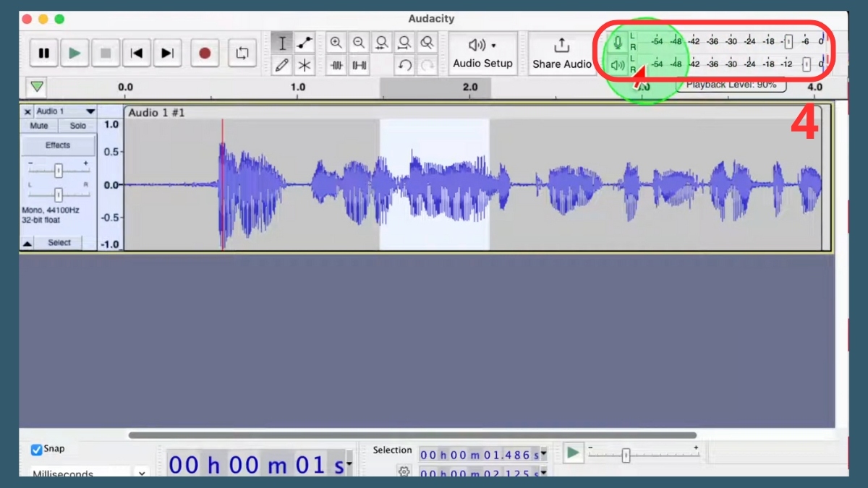Screen dimensions: 868x488
Task: Toggle the Snap checkbox
Action: 37,450
